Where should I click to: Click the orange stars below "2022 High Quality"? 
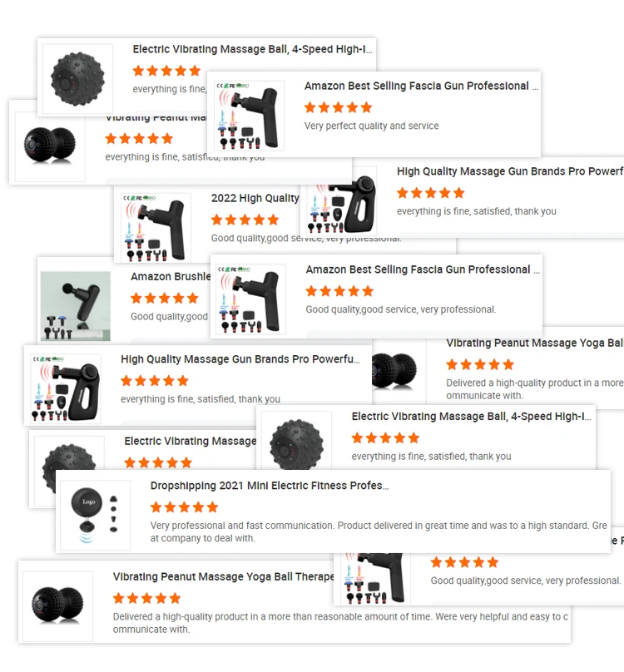(245, 220)
